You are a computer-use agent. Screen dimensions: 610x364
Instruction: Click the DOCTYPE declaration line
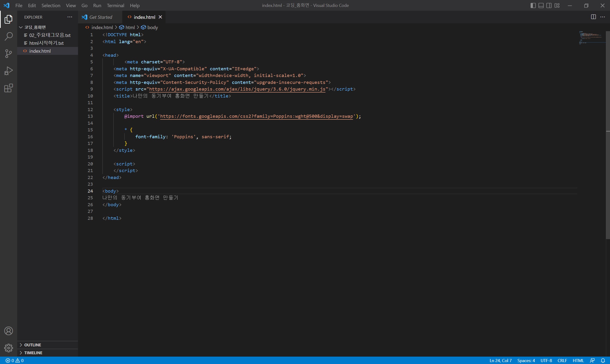pyautogui.click(x=123, y=35)
